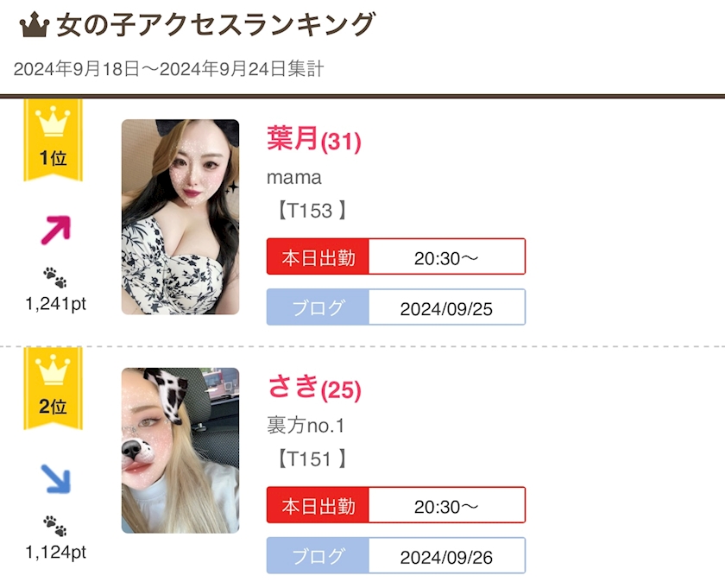The height and width of the screenshot is (588, 725).
Task: Click the 2024/09/25 blog date for 葉月
Action: (446, 308)
